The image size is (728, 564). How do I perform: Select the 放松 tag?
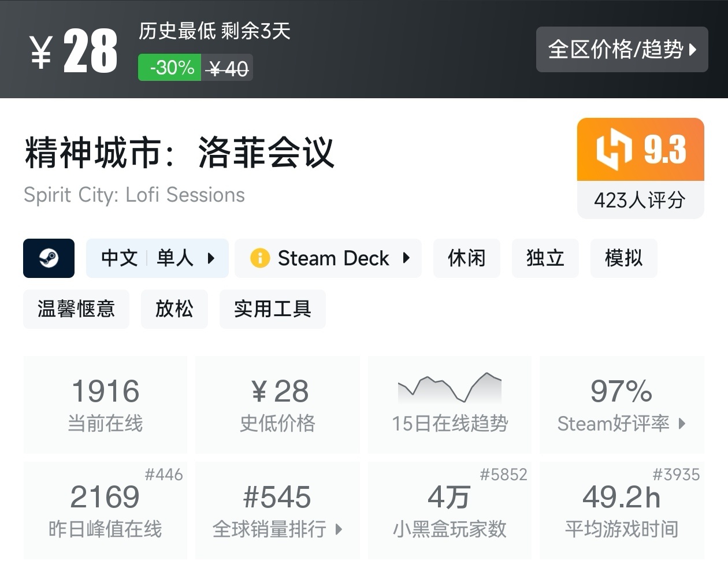point(174,309)
